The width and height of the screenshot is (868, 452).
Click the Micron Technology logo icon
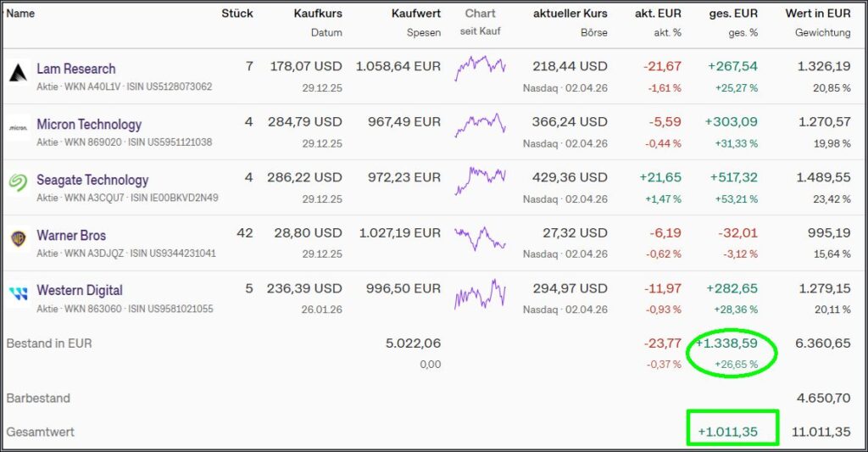[19, 128]
